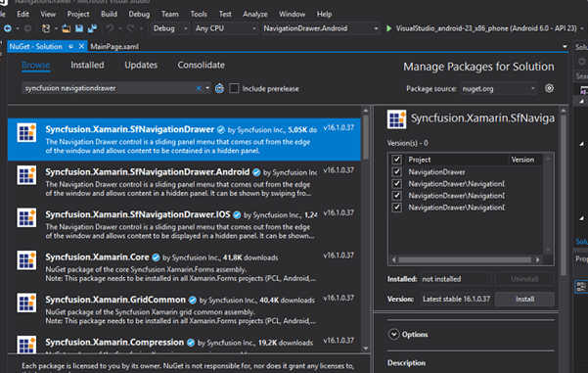Viewport: 588px width, 373px height.
Task: Open the Version Latest stable dropdown
Action: pyautogui.click(x=456, y=299)
